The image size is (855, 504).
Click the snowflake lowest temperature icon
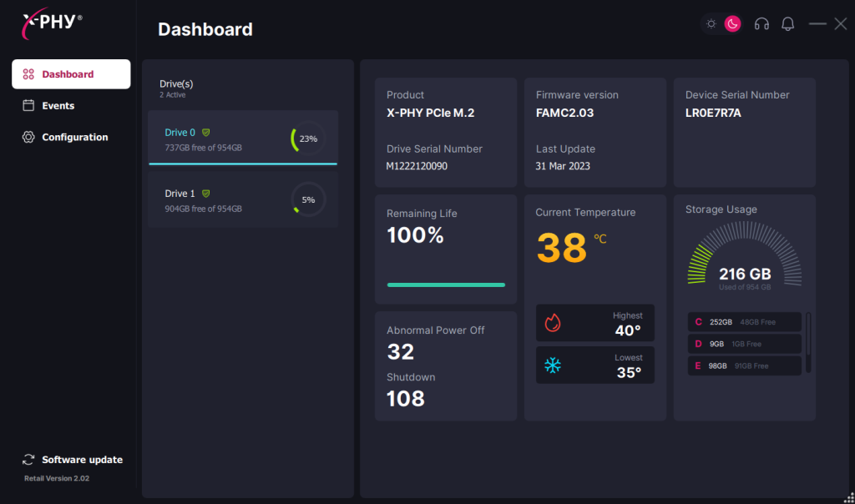[x=553, y=365]
